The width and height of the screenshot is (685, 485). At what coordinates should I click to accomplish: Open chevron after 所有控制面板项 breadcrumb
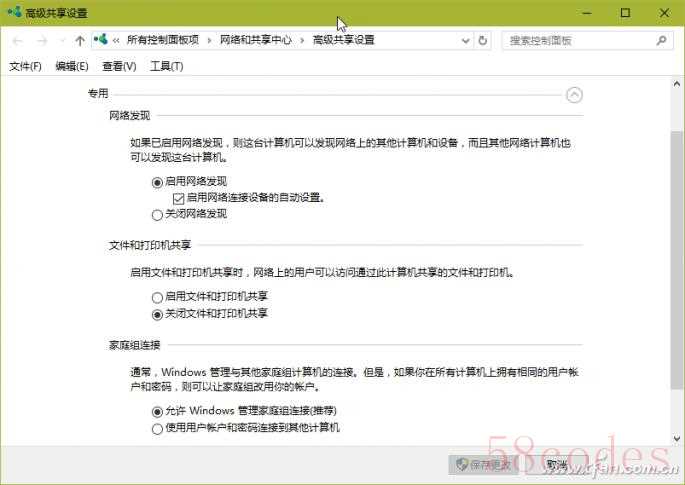click(x=209, y=41)
